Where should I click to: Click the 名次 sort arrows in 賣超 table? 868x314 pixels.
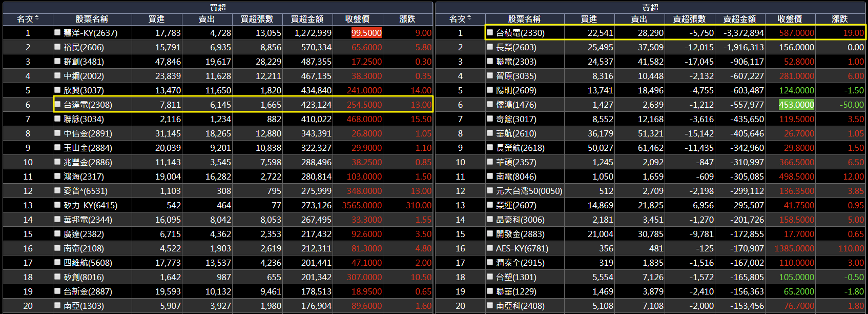tap(469, 18)
